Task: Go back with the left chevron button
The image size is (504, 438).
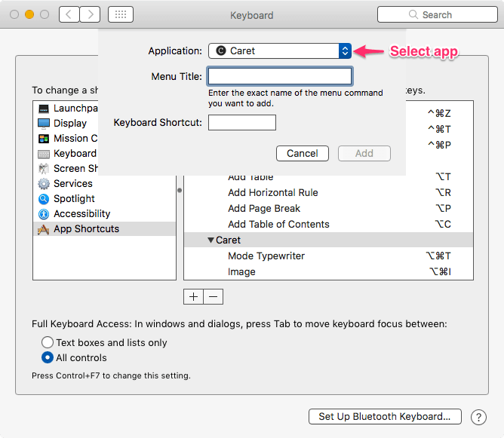Action: (x=69, y=14)
